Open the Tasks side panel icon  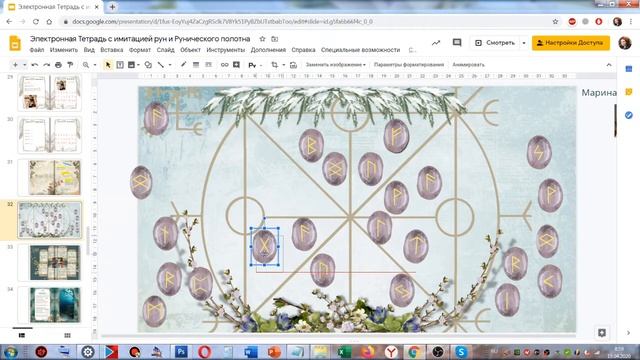[629, 116]
